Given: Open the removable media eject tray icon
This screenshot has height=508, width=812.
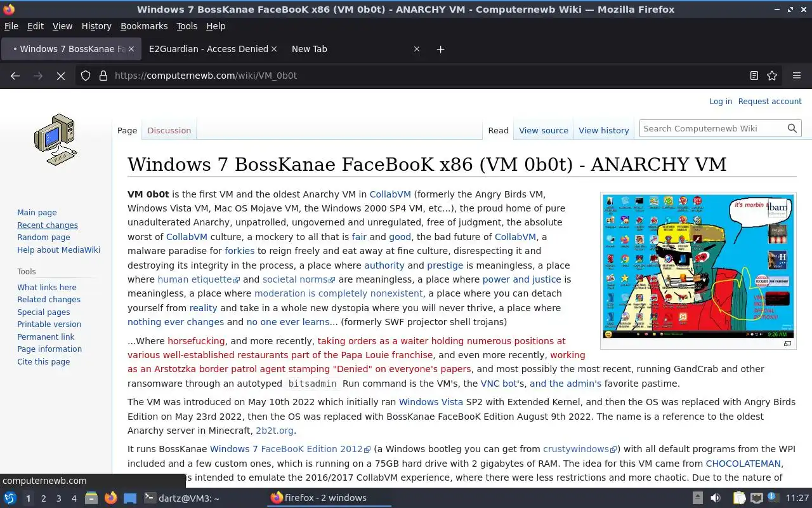Looking at the screenshot, I should click(x=697, y=498).
